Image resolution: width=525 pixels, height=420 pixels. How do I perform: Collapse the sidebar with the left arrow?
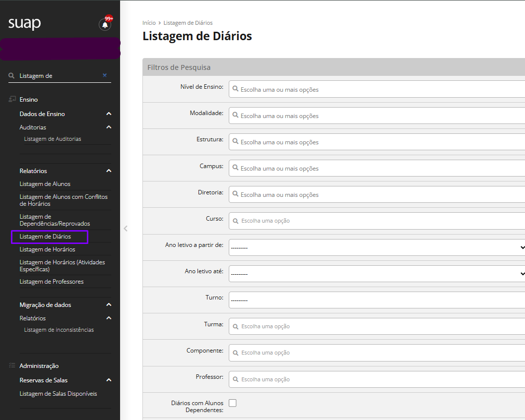click(x=126, y=229)
